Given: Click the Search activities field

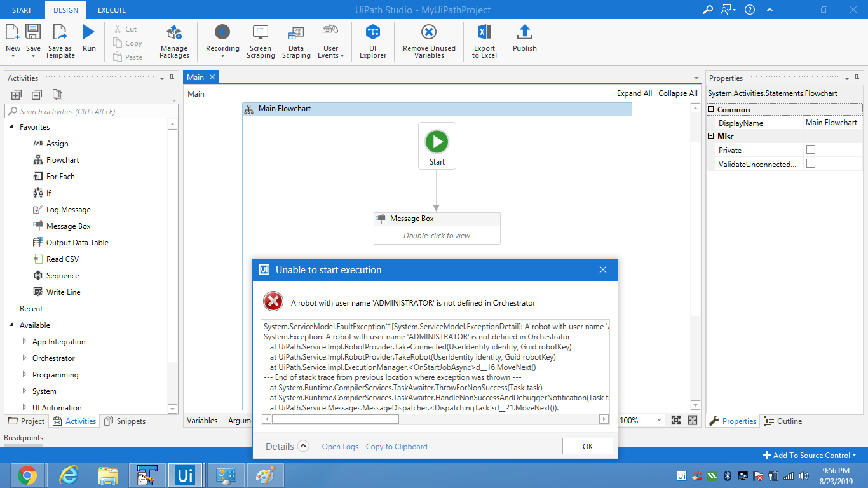Looking at the screenshot, I should coord(90,111).
